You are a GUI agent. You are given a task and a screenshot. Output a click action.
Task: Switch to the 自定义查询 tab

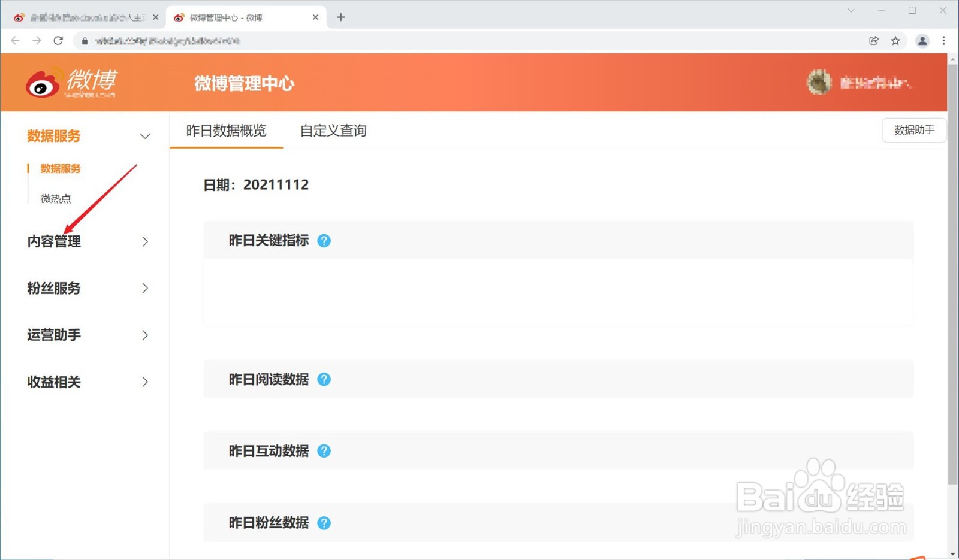(x=333, y=131)
